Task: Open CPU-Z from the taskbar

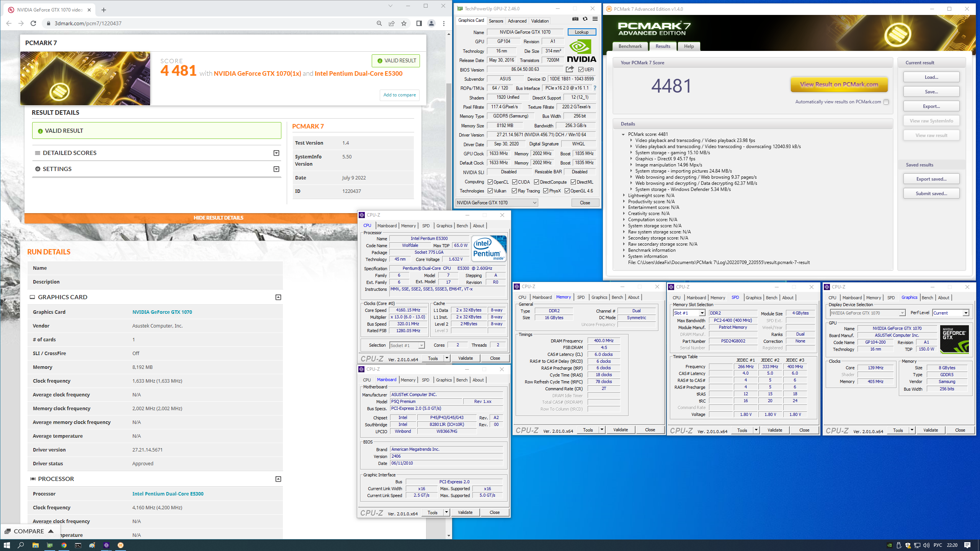Action: [x=106, y=545]
